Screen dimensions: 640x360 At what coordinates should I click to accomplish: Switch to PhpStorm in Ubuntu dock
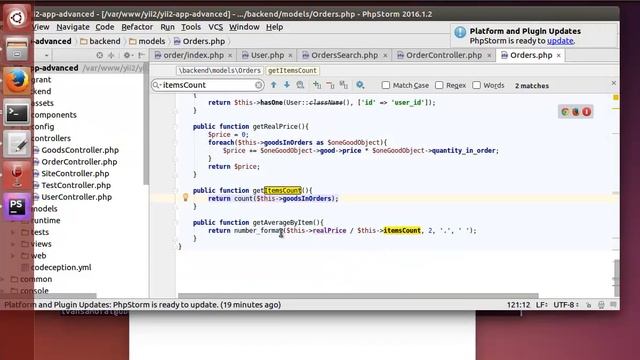click(x=17, y=207)
